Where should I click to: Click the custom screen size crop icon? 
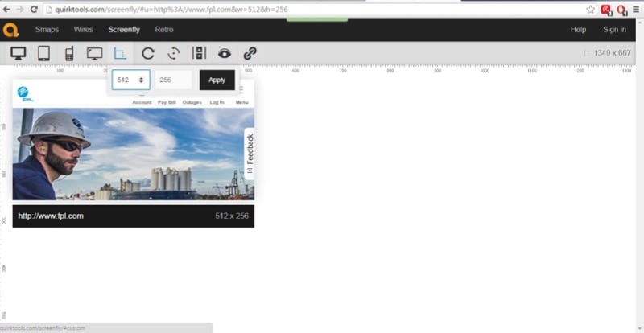point(120,53)
